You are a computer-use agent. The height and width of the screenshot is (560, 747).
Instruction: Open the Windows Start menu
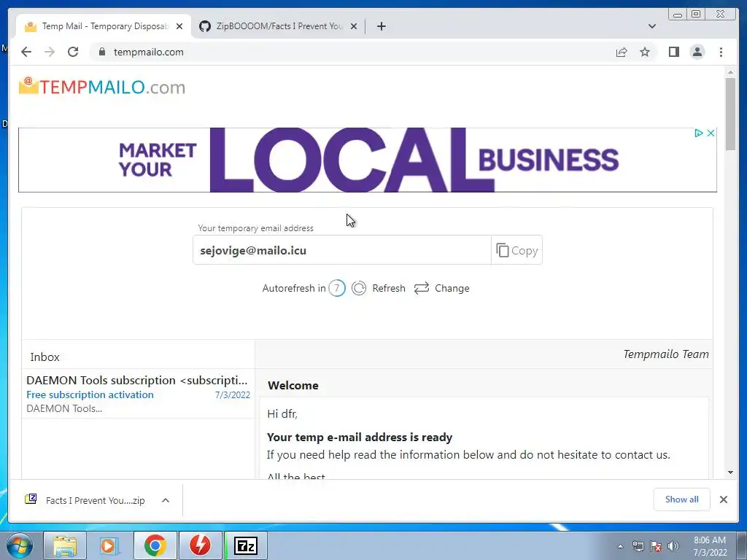[x=20, y=545]
